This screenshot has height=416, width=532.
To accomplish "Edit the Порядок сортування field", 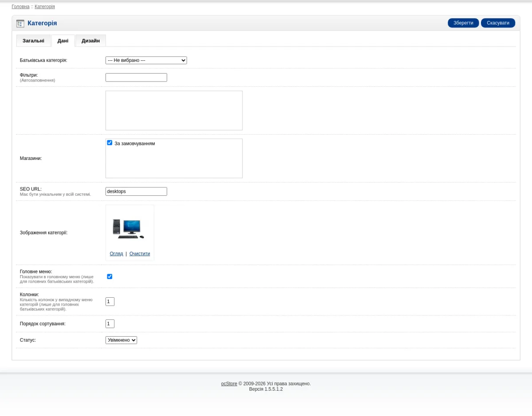I will (110, 324).
